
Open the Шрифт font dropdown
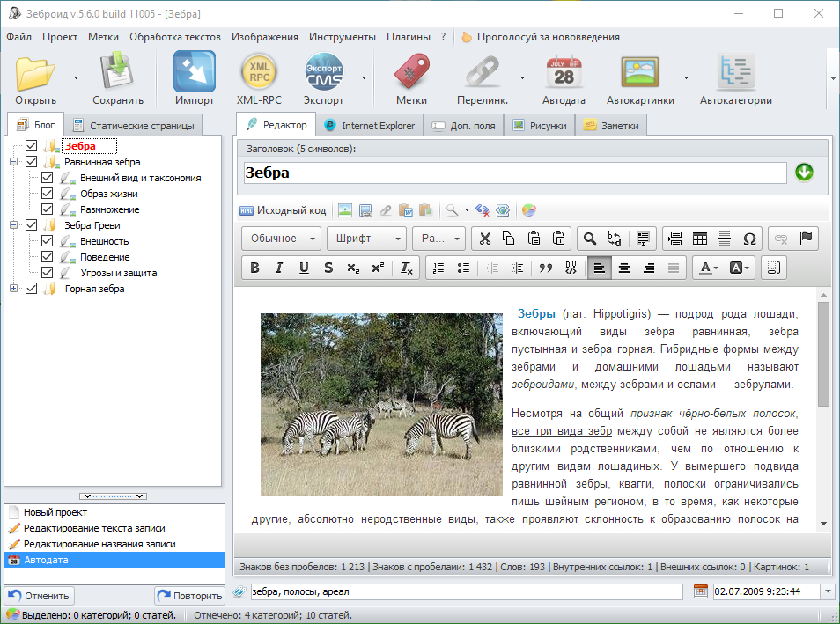(366, 239)
